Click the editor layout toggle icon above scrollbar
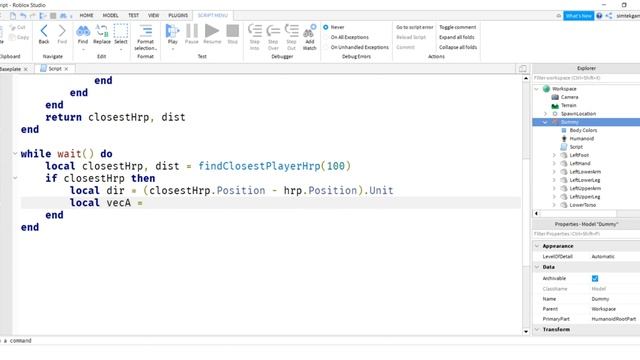Image resolution: width=640 pixels, height=360 pixels. (x=523, y=69)
